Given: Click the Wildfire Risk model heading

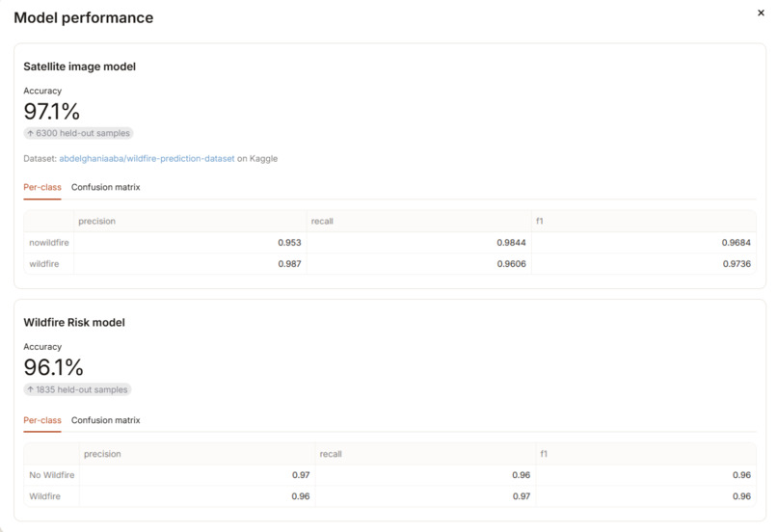Looking at the screenshot, I should (x=74, y=323).
